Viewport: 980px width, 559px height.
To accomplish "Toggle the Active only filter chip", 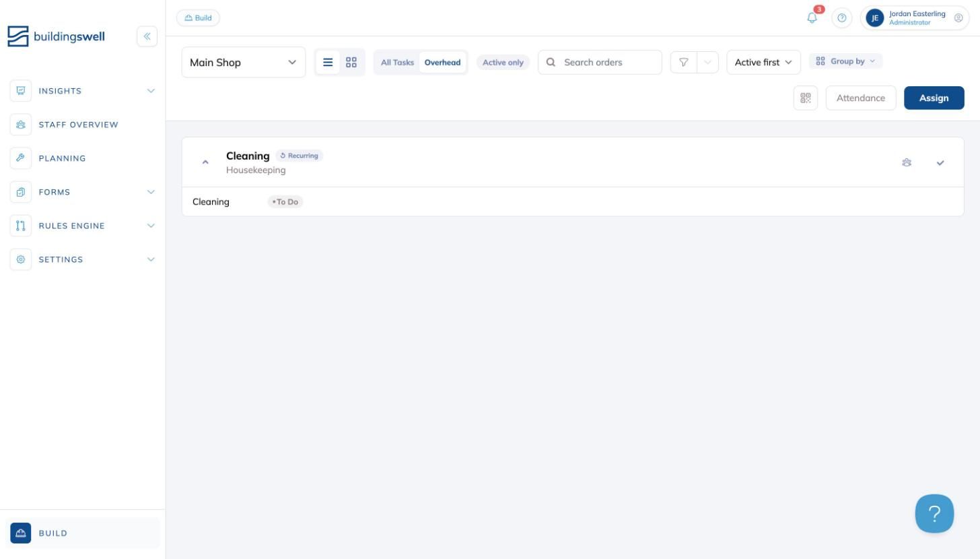I will point(503,62).
